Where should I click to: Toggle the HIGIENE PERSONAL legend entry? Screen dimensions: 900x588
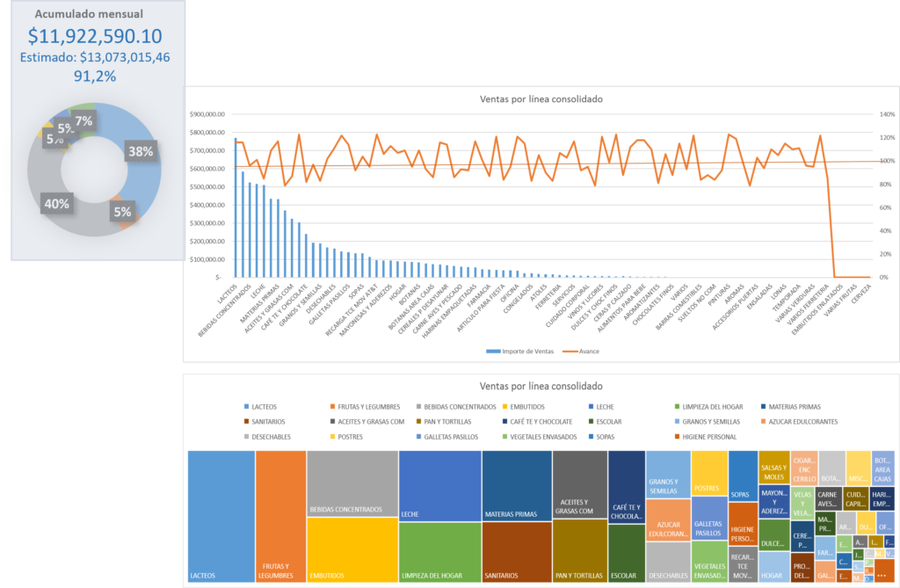[x=676, y=437]
